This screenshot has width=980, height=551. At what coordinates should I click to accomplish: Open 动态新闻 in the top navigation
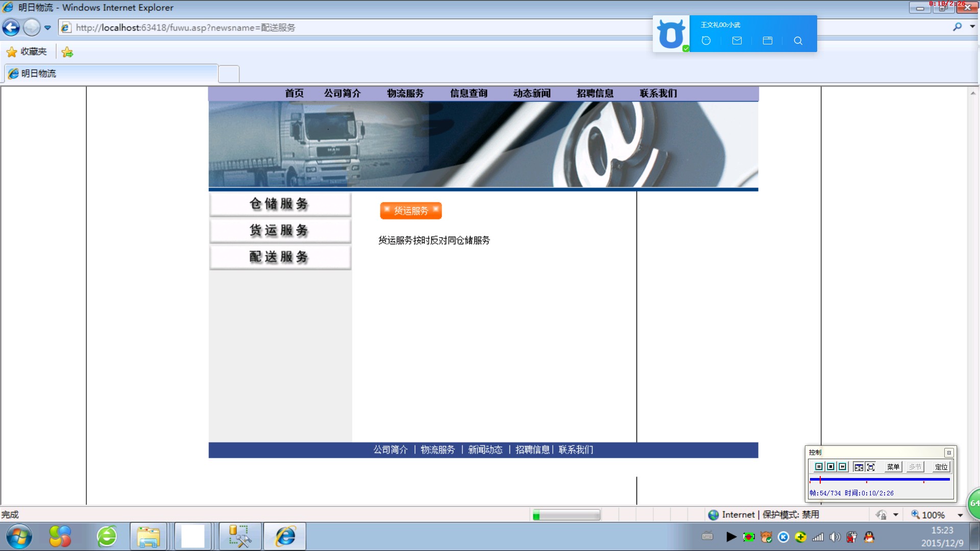click(x=532, y=93)
